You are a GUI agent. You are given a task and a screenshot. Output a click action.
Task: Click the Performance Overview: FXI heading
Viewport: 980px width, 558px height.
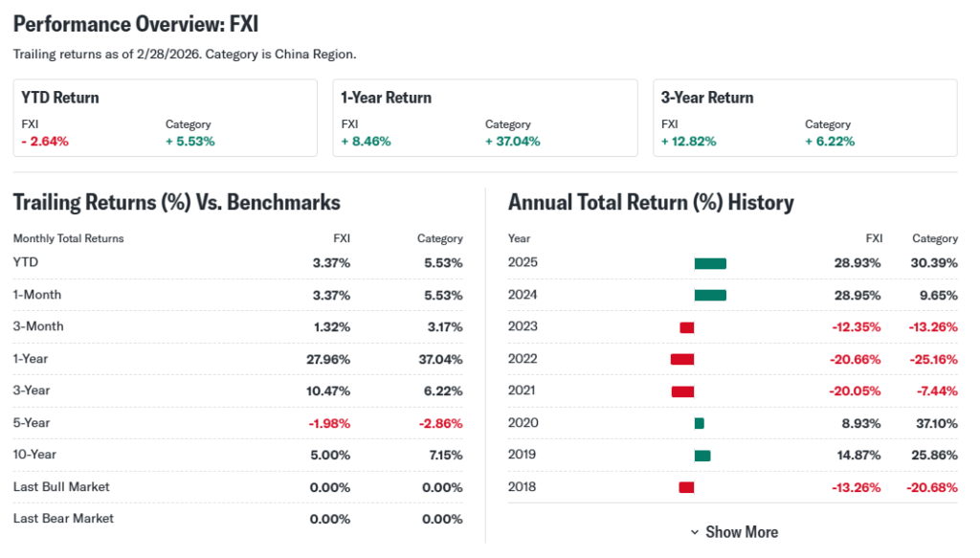tap(136, 24)
